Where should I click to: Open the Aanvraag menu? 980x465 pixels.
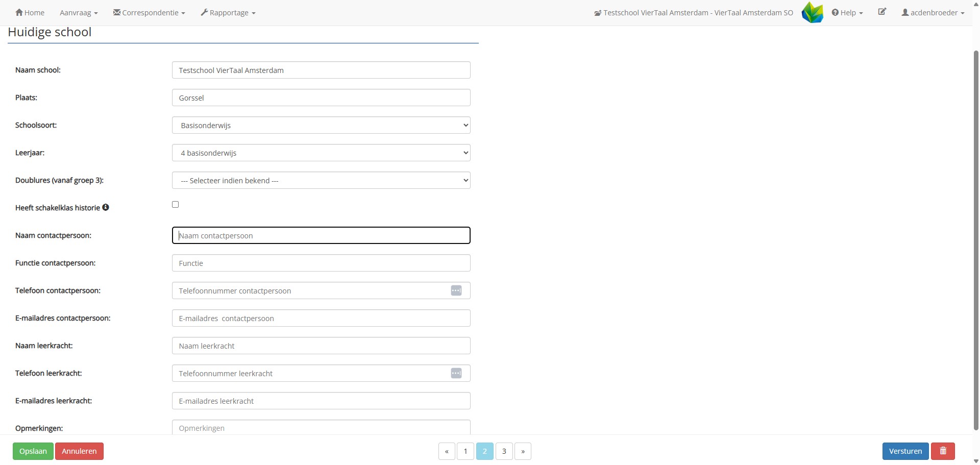(79, 13)
